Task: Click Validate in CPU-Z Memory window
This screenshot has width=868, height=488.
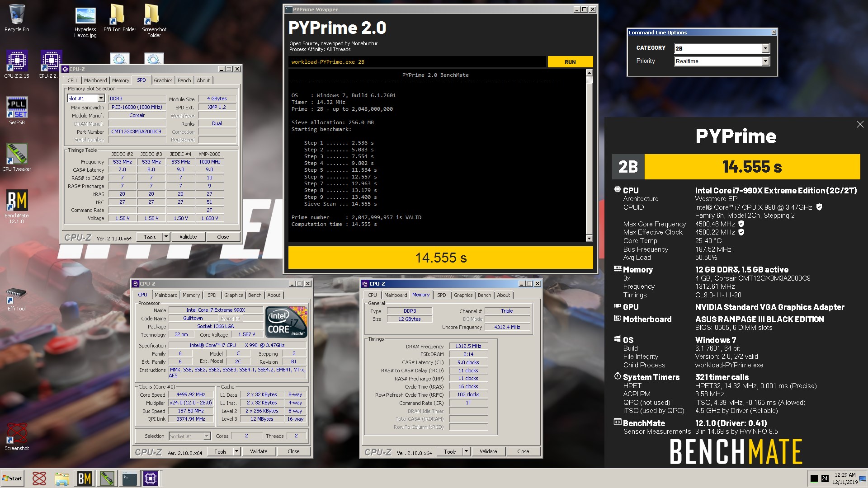Action: [488, 451]
